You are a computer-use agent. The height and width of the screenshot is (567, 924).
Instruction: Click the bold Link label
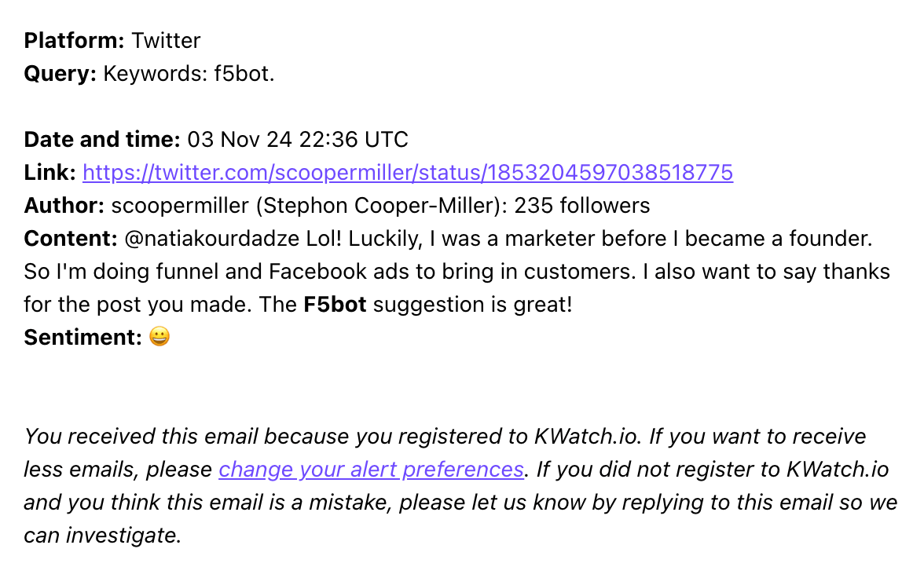click(49, 173)
